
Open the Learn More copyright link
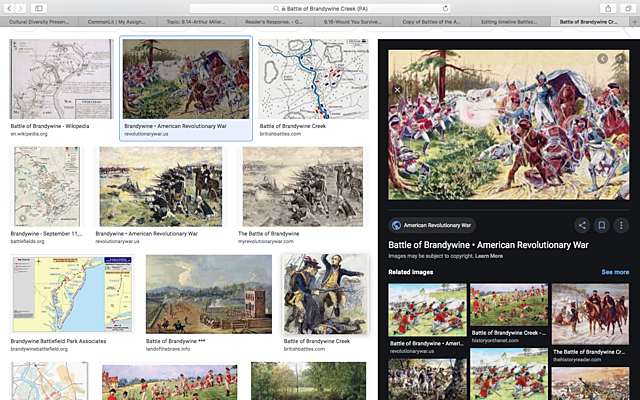[489, 256]
